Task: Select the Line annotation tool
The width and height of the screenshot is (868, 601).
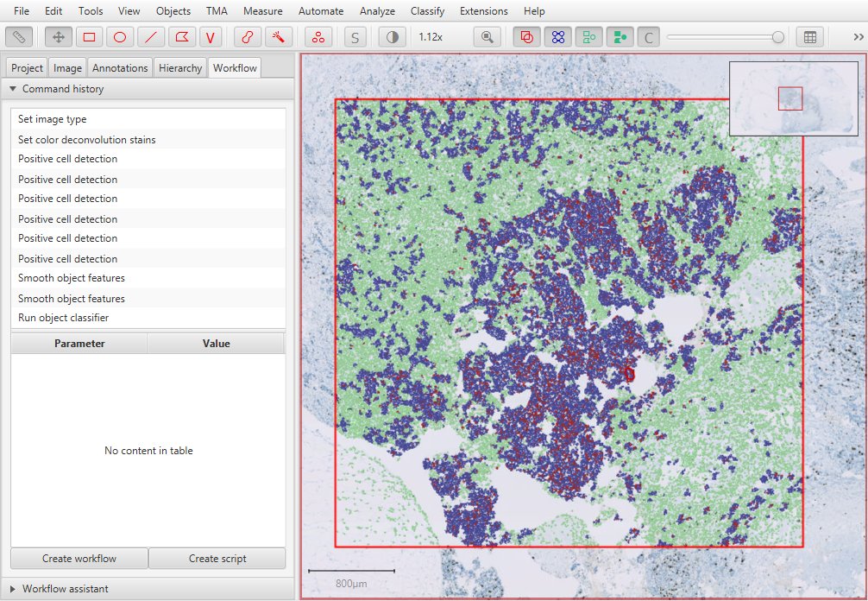Action: coord(151,37)
